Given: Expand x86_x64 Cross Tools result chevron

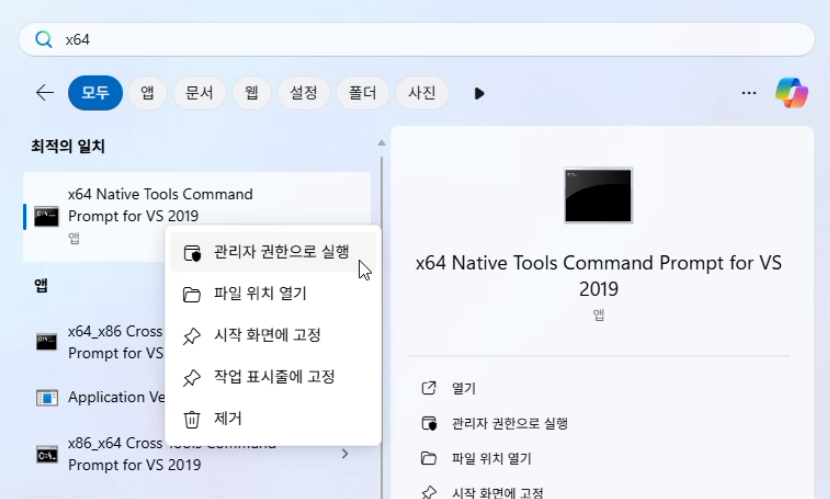Looking at the screenshot, I should point(345,454).
